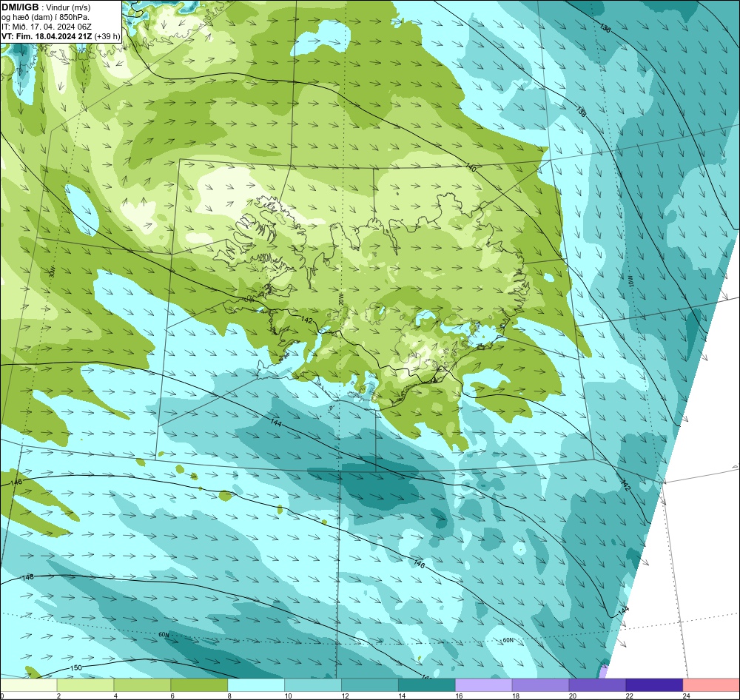Click legend tick label '20'
740x700 pixels.
point(573,696)
